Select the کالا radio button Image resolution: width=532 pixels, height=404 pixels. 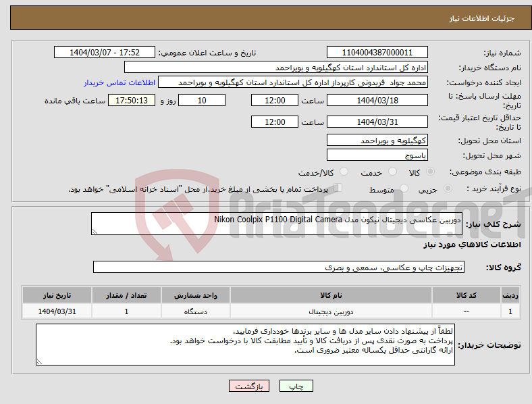pyautogui.click(x=430, y=172)
